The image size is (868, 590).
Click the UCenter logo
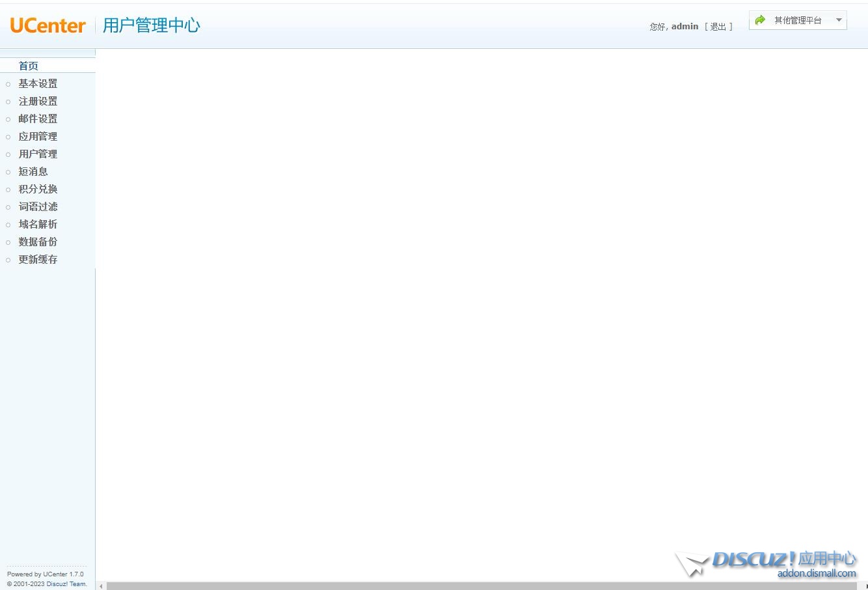tap(48, 25)
